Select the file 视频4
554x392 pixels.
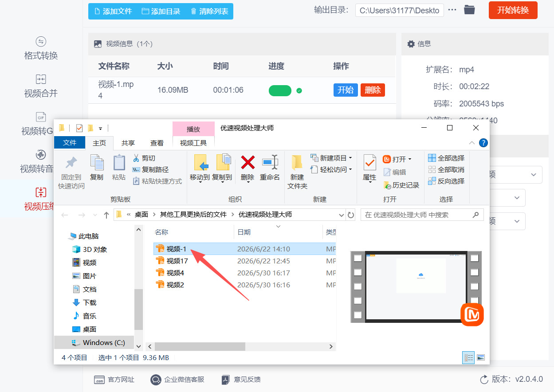pos(175,273)
